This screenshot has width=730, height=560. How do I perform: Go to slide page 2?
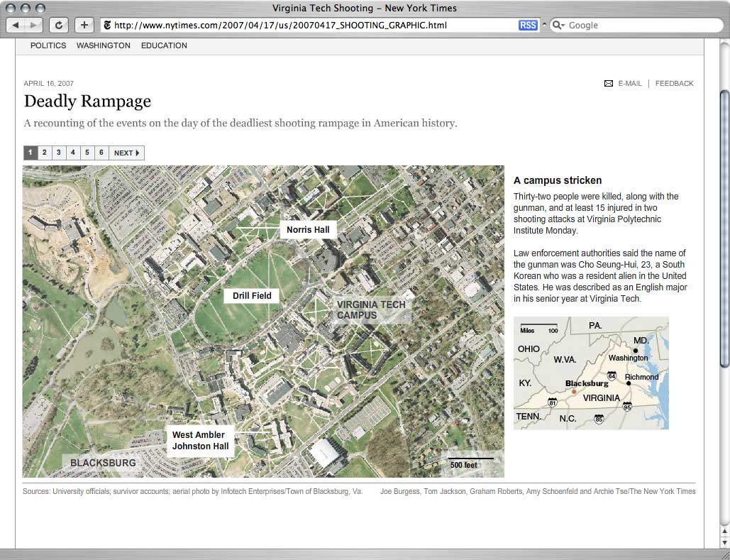point(44,153)
